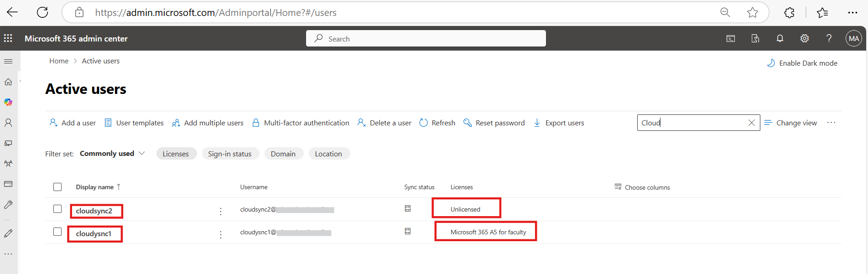Click Add a user
Image resolution: width=868 pixels, height=274 pixels.
[73, 123]
